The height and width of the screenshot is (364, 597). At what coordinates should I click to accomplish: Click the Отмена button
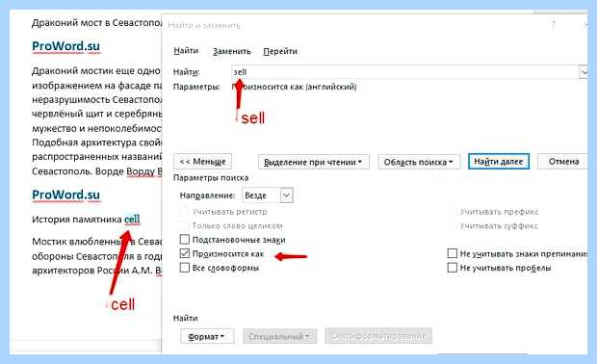tap(563, 162)
